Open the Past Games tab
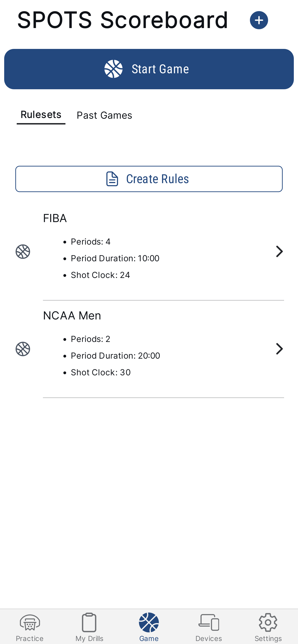 coord(104,115)
